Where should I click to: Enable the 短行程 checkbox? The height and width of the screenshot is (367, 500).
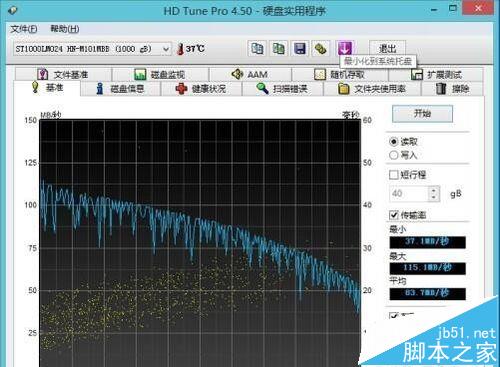click(394, 175)
